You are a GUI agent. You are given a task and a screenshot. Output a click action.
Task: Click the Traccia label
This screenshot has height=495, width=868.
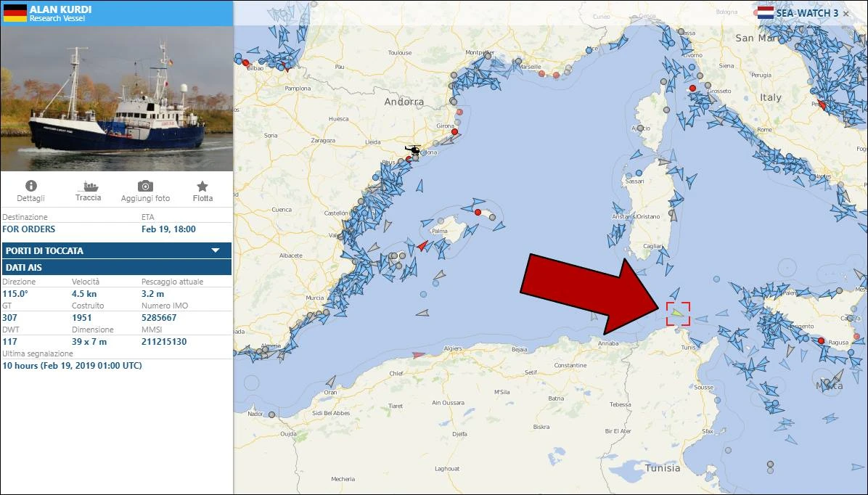(88, 197)
